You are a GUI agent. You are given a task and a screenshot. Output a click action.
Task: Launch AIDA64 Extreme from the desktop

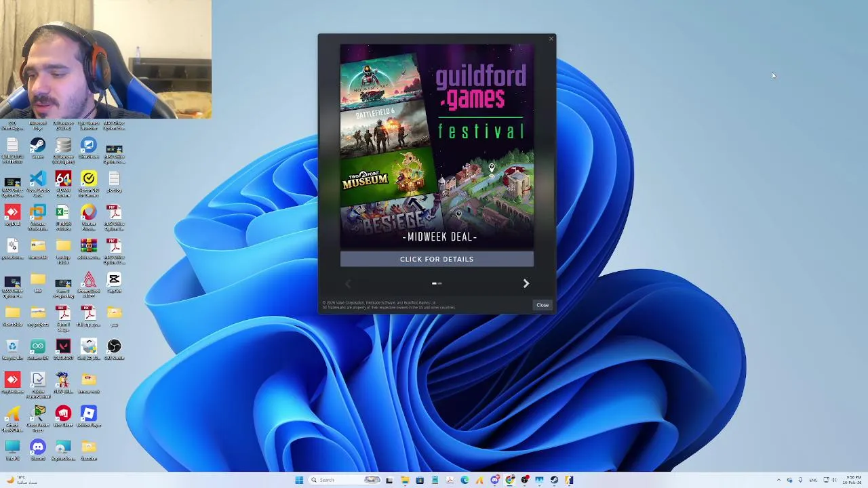[63, 182]
